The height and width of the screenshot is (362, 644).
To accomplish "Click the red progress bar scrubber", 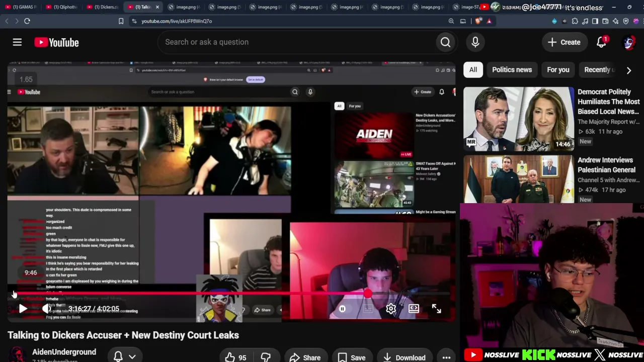I will click(368, 294).
